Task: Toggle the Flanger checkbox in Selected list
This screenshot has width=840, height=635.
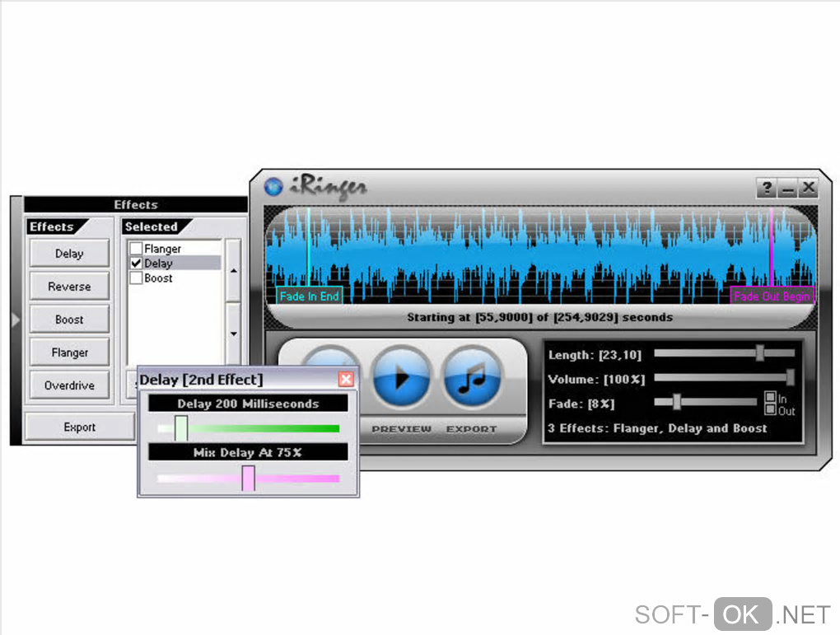Action: click(x=136, y=249)
